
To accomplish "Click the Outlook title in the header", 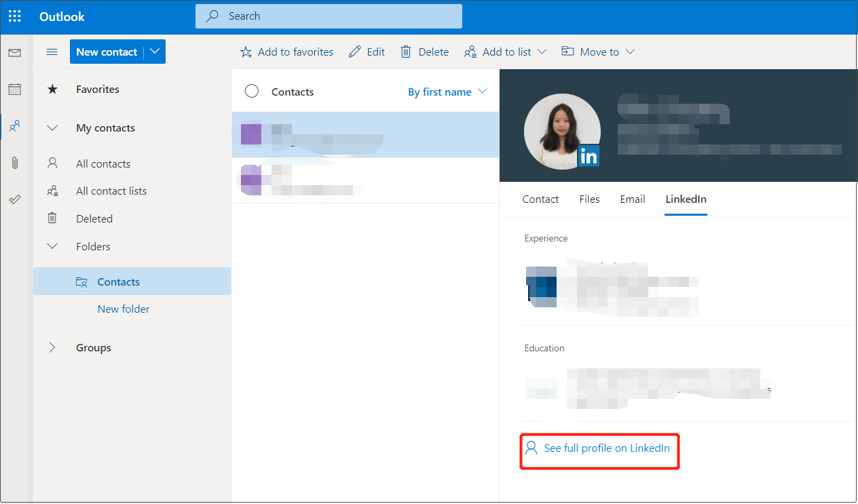I will tap(62, 17).
